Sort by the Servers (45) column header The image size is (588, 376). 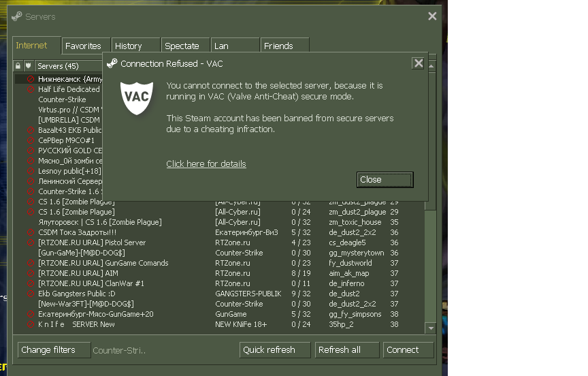click(69, 66)
